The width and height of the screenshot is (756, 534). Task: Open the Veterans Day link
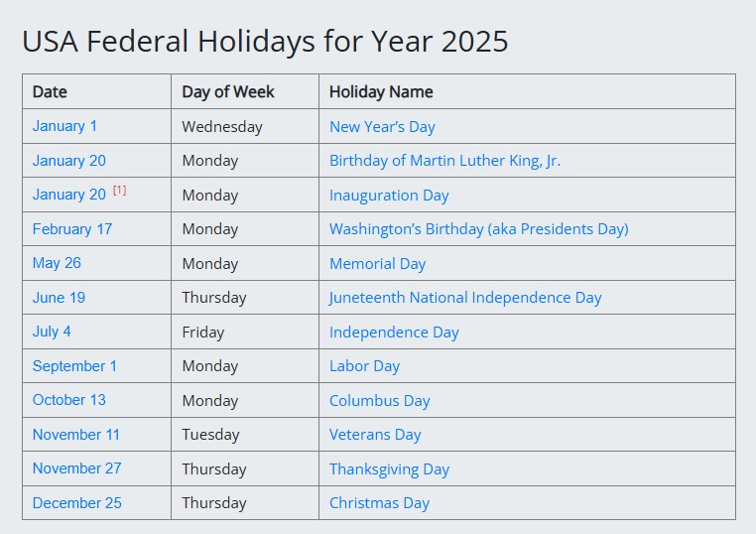click(x=375, y=435)
